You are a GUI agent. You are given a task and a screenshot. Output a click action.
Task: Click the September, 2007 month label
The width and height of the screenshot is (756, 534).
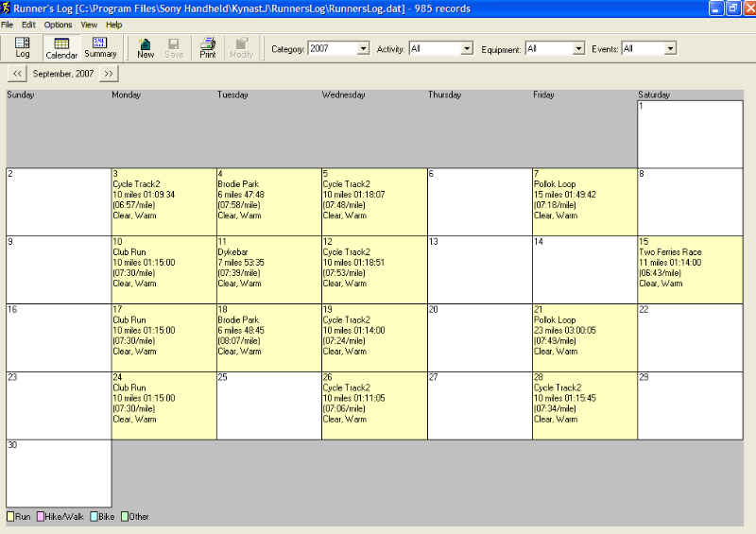tap(63, 74)
